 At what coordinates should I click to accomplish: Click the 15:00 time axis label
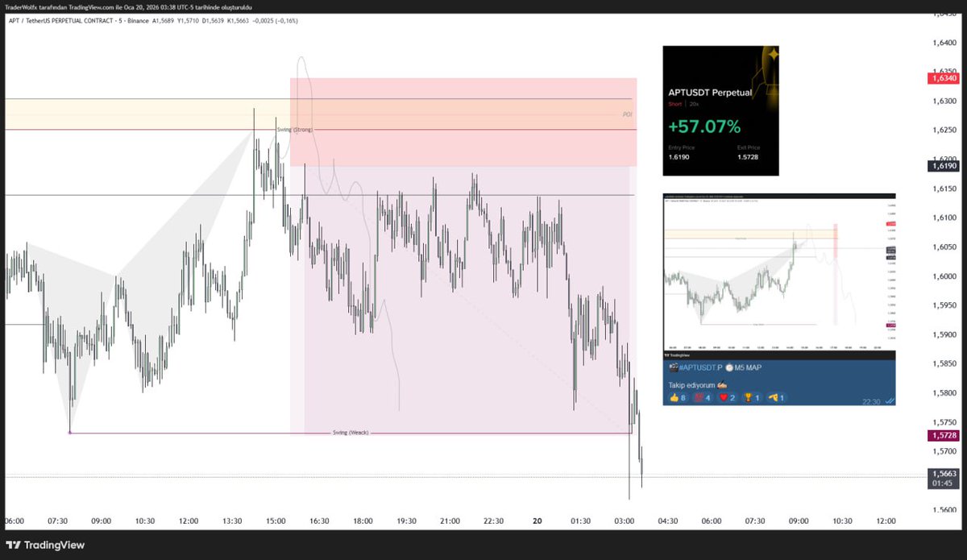click(276, 521)
